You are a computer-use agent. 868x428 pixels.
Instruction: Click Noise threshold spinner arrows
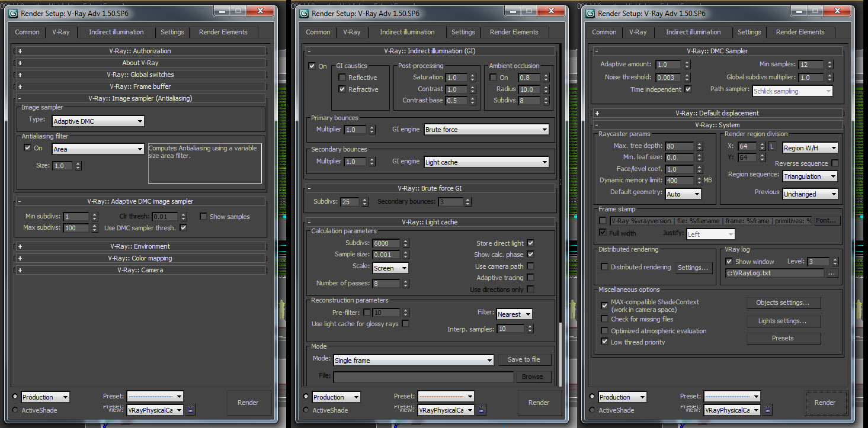[x=687, y=78]
